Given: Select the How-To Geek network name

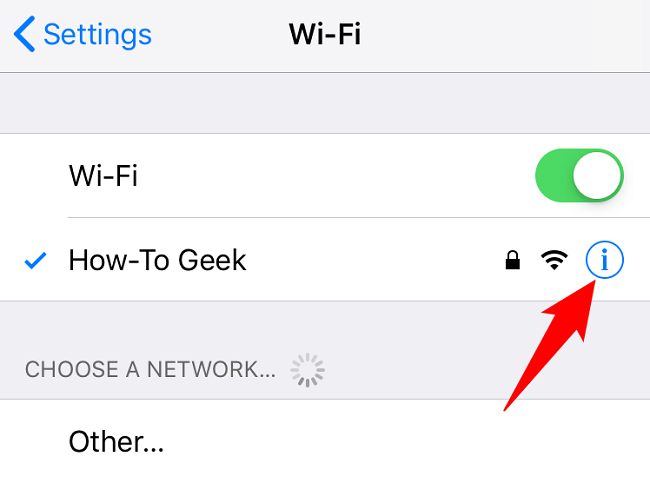Looking at the screenshot, I should [x=157, y=260].
